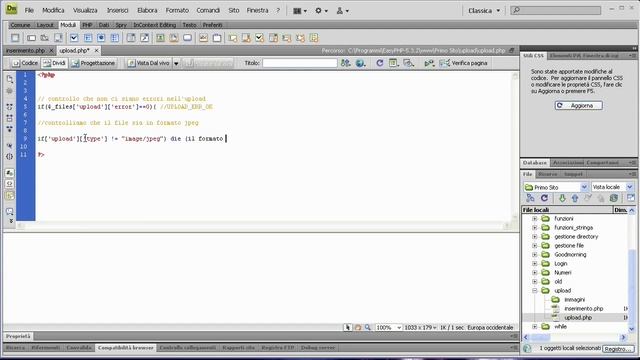Viewport: 640px width, 360px height.
Task: Switch to the Spry insert tab
Action: tap(121, 25)
